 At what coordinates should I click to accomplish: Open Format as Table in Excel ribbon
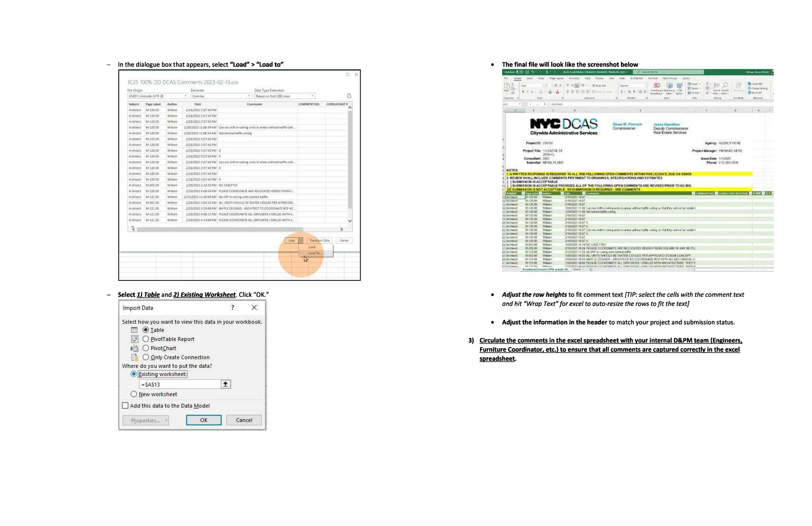point(669,88)
